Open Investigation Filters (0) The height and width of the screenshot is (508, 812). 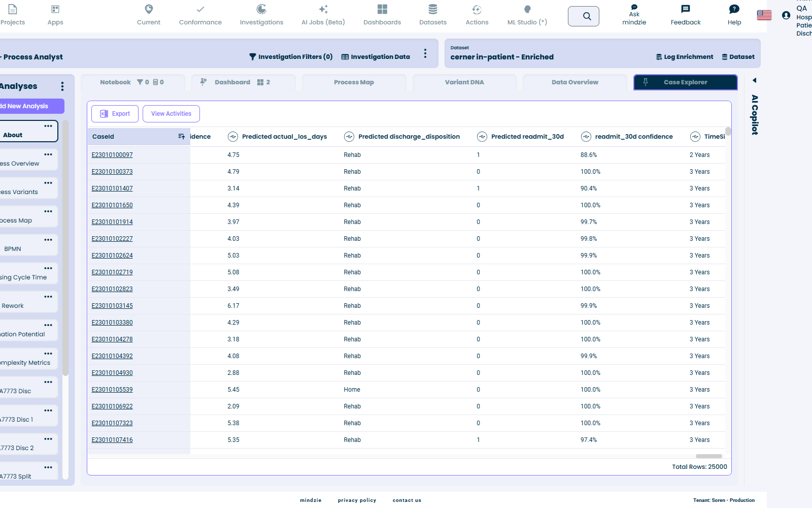pyautogui.click(x=291, y=57)
